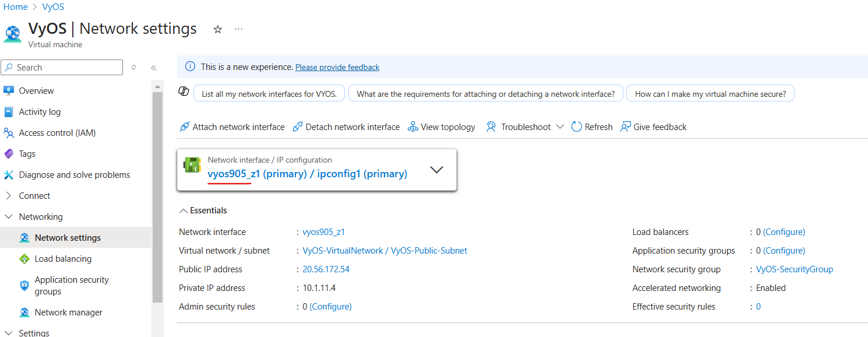Follow the VyOS-SecurityGroup link
Image resolution: width=868 pixels, height=337 pixels.
pos(794,269)
